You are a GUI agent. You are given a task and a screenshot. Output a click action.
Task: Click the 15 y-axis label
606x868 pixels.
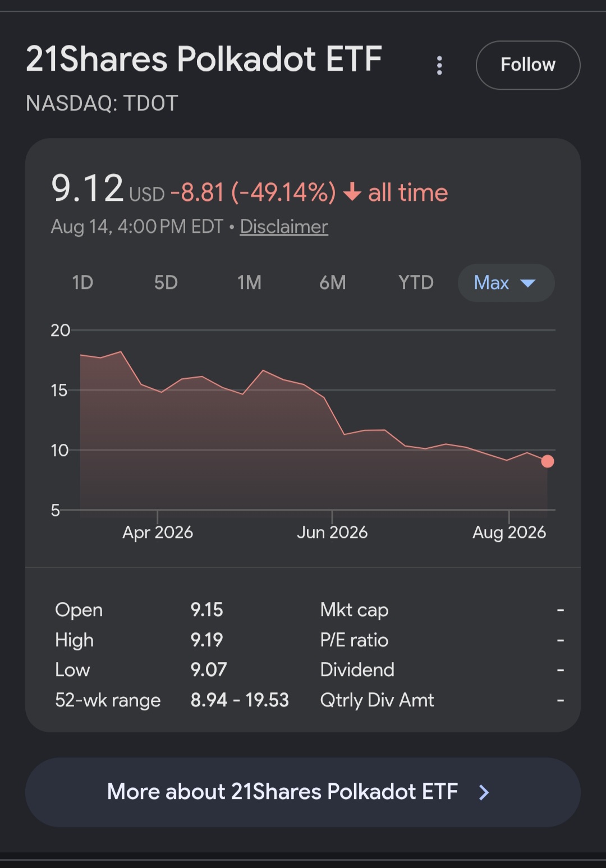pos(59,391)
